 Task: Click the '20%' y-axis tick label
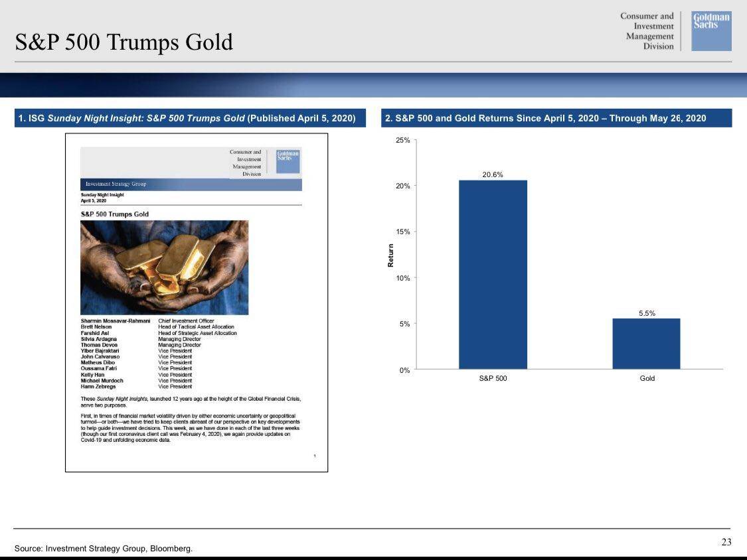point(402,186)
